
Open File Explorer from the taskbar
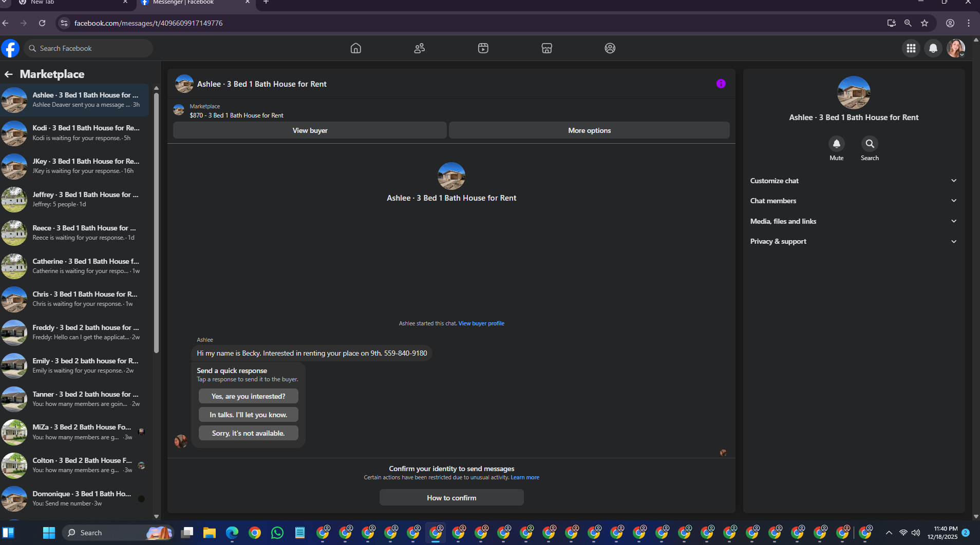click(x=210, y=533)
